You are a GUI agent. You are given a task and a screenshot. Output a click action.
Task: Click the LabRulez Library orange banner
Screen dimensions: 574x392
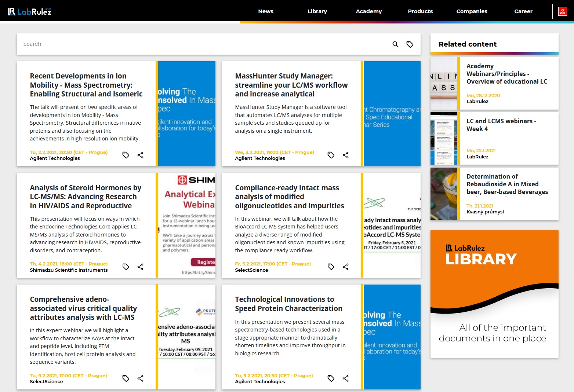pos(494,294)
